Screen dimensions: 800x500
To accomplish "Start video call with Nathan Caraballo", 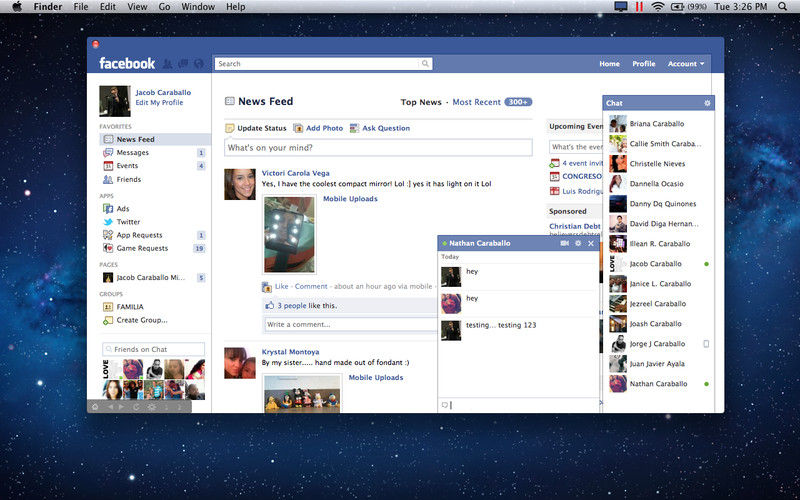I will [564, 243].
